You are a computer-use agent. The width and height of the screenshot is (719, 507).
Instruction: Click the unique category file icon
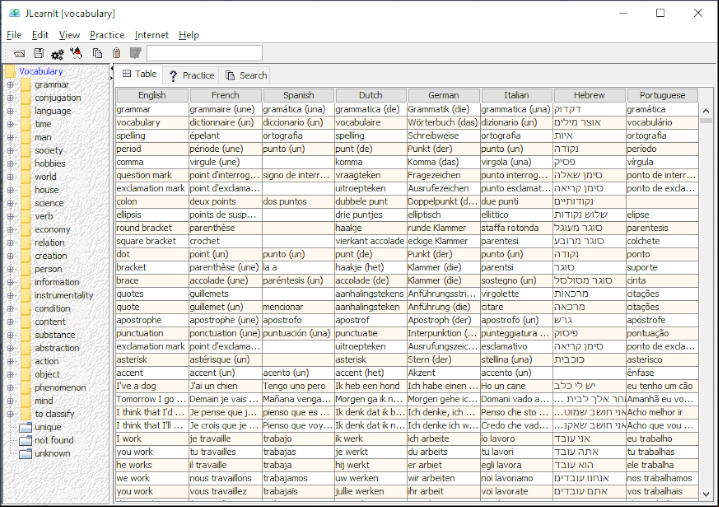(25, 428)
